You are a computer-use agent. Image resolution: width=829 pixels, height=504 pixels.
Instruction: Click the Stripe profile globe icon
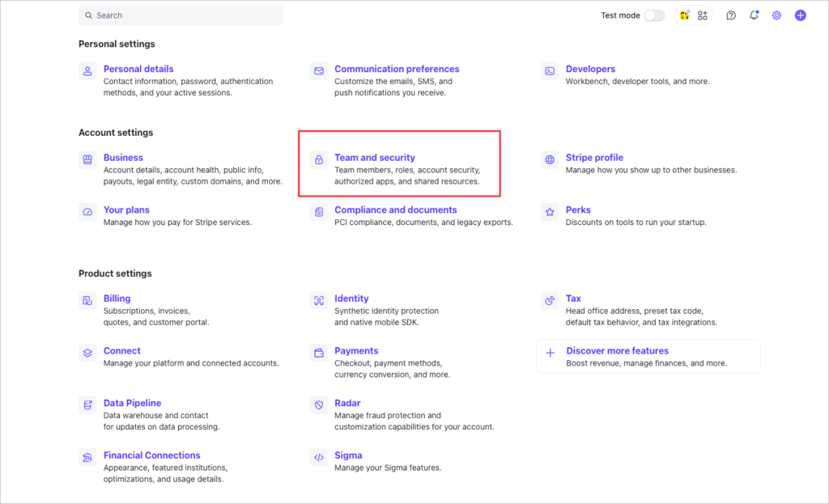pos(550,159)
